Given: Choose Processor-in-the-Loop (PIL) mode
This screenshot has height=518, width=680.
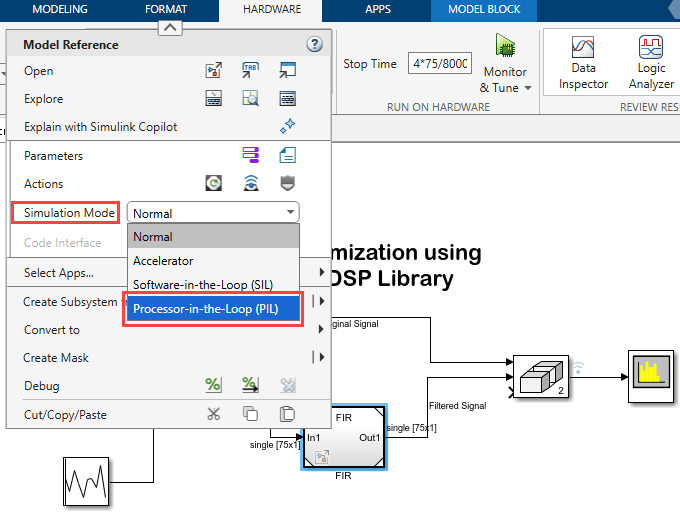Looking at the screenshot, I should (x=213, y=309).
